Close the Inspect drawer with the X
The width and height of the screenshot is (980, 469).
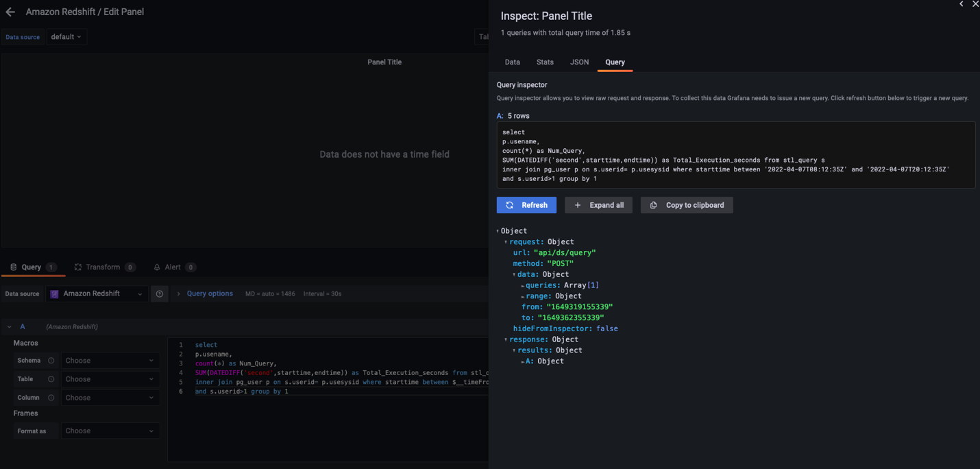coord(975,4)
